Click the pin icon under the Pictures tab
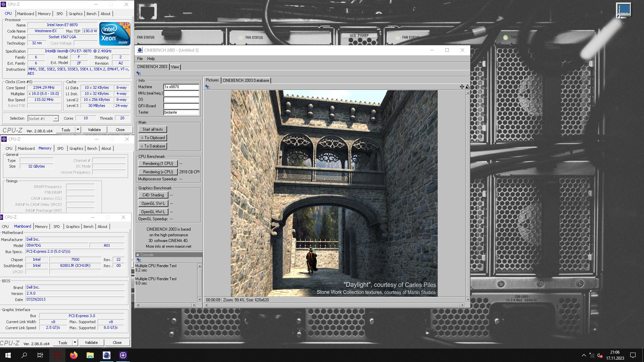The height and width of the screenshot is (362, 644). pos(207,87)
